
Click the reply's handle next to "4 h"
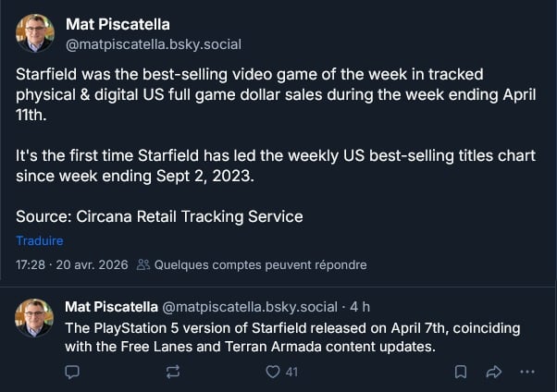251,306
